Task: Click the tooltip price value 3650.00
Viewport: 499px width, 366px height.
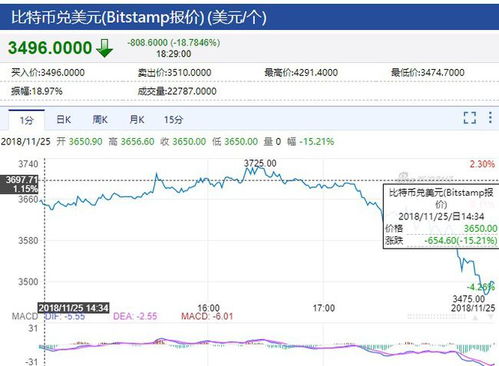Action: (x=480, y=228)
